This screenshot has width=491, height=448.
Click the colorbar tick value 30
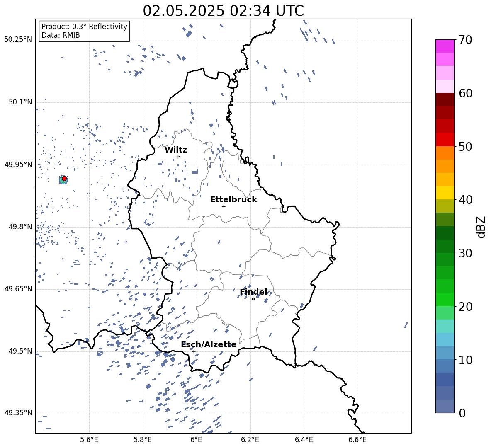[465, 253]
